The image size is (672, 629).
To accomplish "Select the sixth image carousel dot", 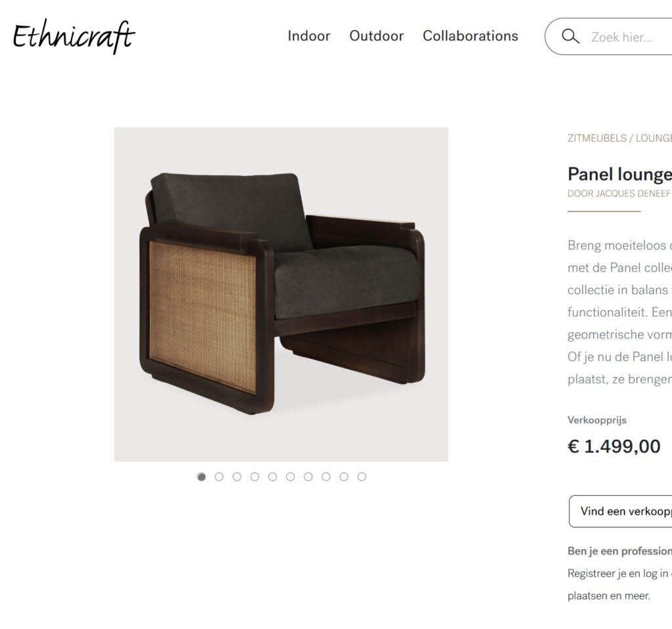I will coord(291,477).
